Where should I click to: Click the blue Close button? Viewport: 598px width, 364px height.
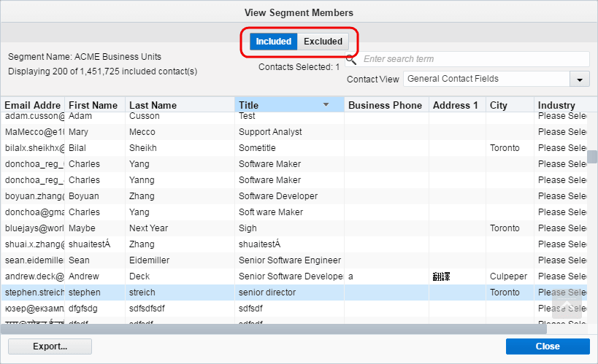[548, 346]
